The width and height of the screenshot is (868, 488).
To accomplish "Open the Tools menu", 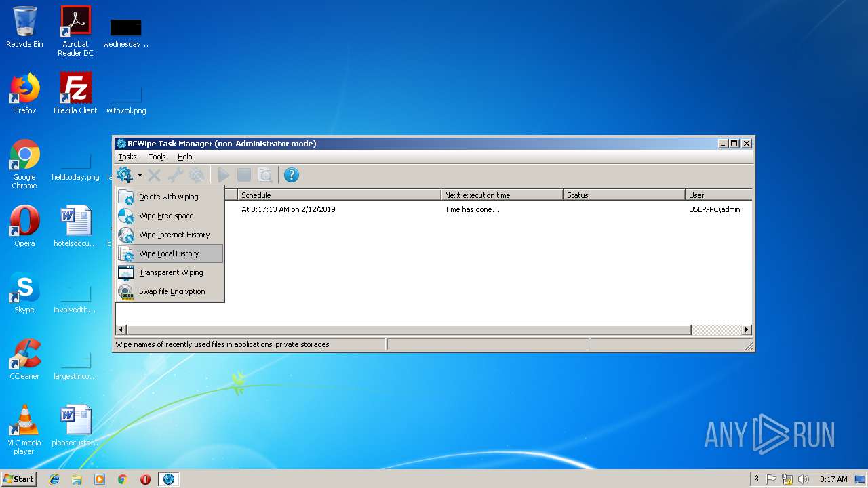I will pyautogui.click(x=157, y=157).
